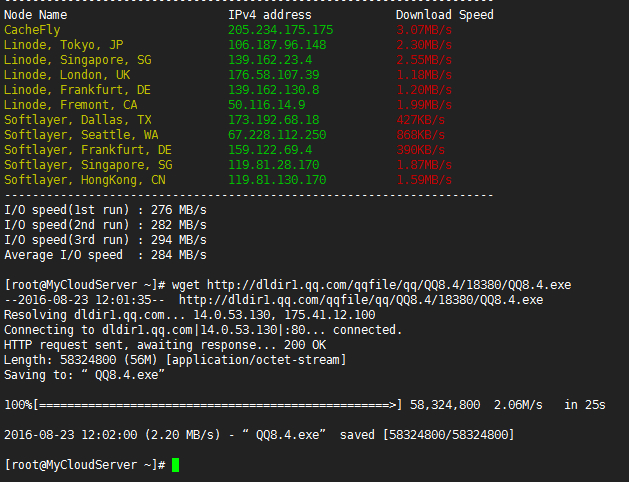
Task: Select the Linode, Tokyo, JP node entry
Action: click(x=64, y=45)
